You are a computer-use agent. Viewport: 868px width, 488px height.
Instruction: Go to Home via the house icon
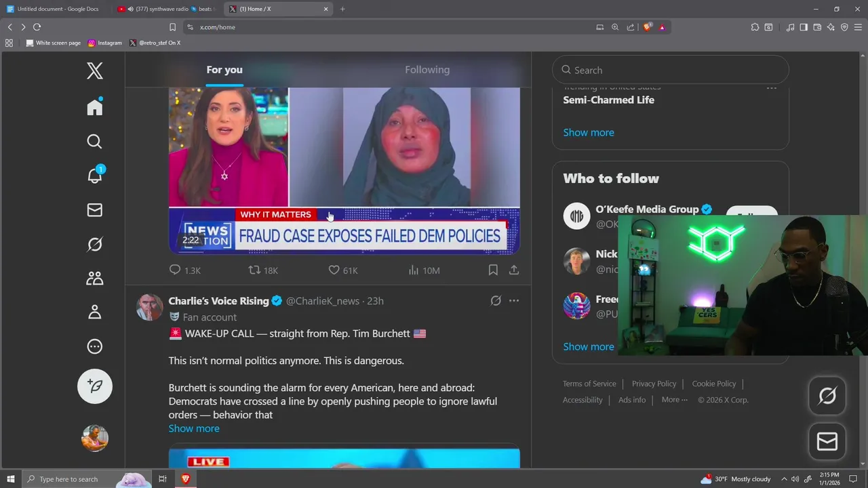pos(95,107)
